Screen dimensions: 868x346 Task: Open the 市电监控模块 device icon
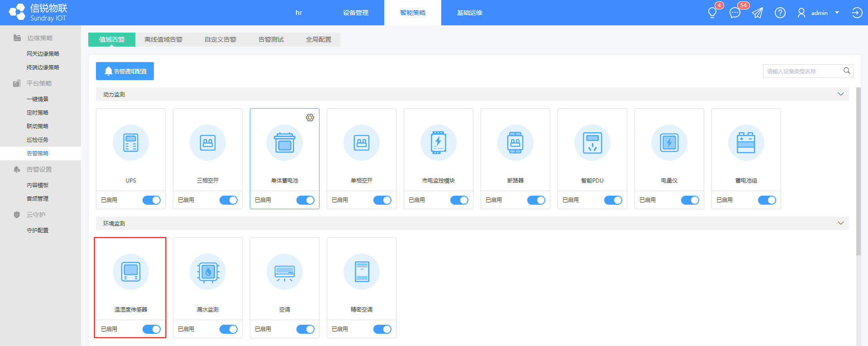439,143
